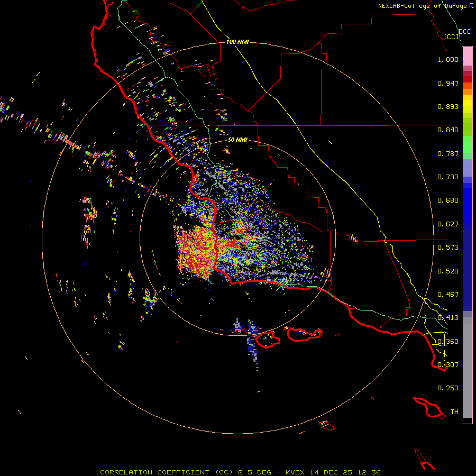476x476 pixels.
Task: Select the [CC] legend header
Action: (x=452, y=36)
